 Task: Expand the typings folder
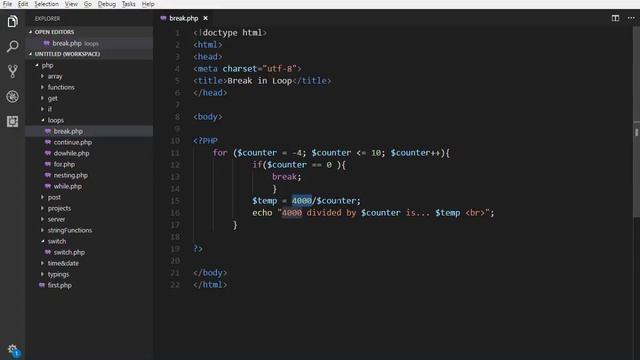point(42,274)
